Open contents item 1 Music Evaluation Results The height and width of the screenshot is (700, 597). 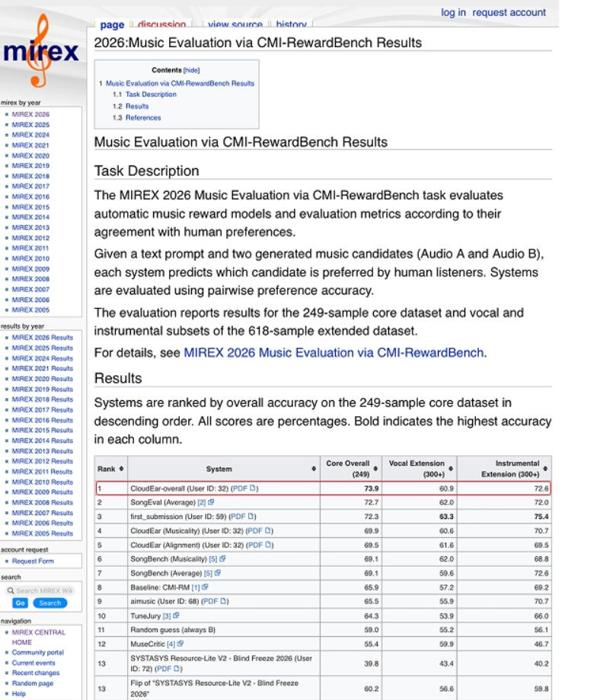click(180, 83)
